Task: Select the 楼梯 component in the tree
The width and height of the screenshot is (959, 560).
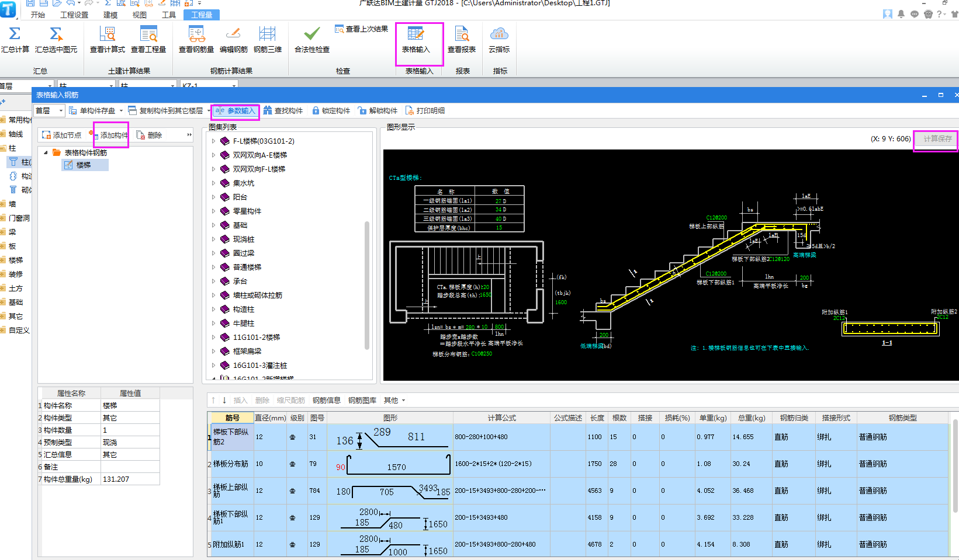Action: coord(84,165)
